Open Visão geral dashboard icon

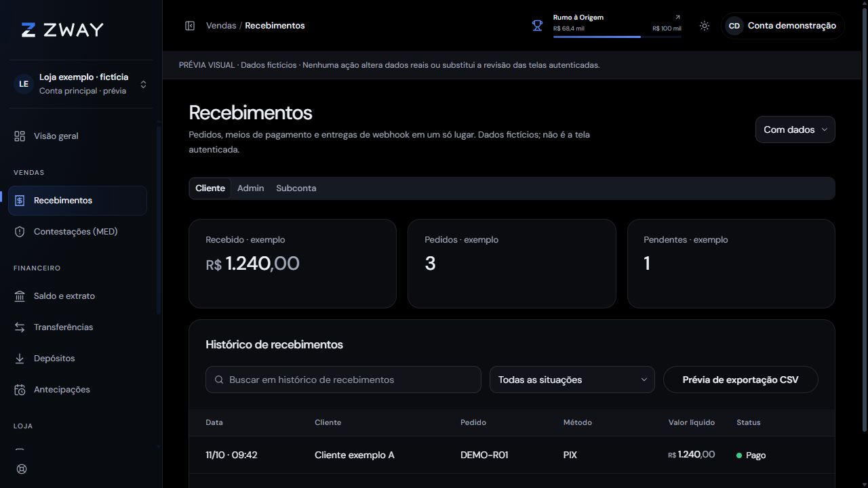pyautogui.click(x=20, y=136)
